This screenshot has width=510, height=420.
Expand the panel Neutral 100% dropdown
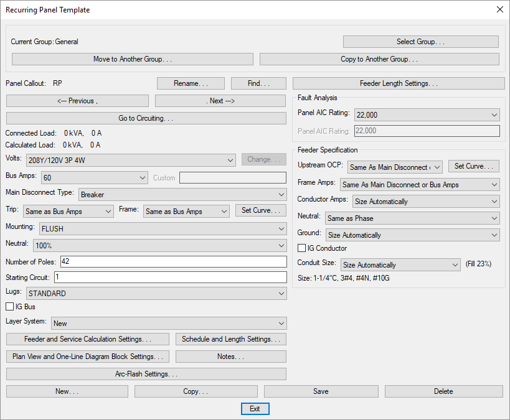(x=159, y=245)
